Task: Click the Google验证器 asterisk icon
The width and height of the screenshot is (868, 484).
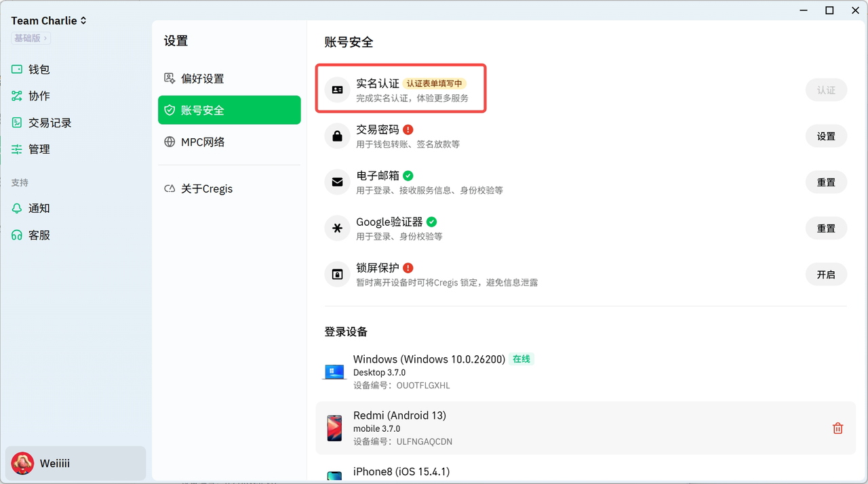Action: point(337,228)
